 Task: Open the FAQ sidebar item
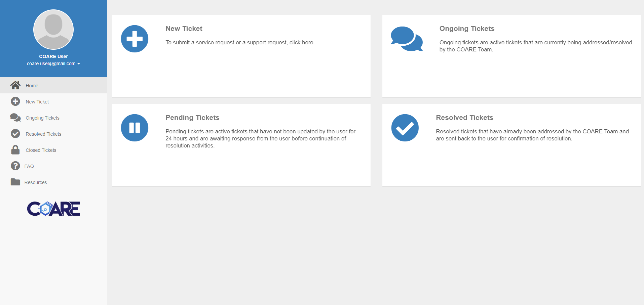coord(54,166)
